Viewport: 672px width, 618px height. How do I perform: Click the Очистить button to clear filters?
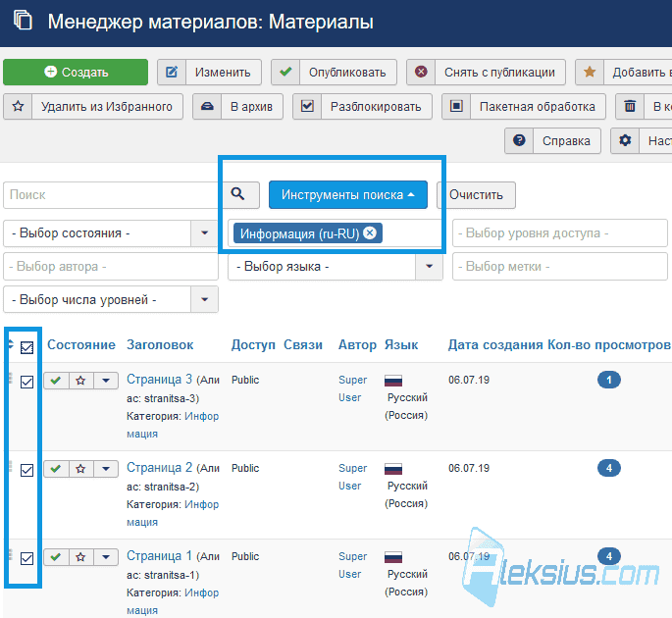(476, 195)
